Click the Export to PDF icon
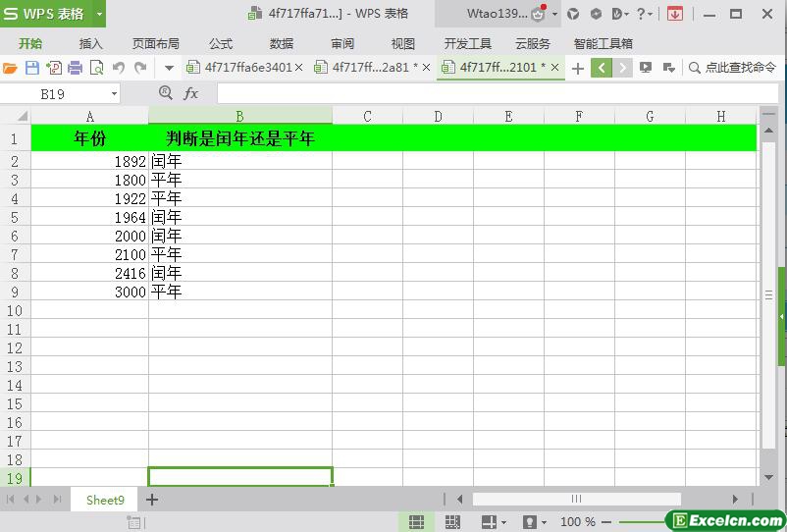The height and width of the screenshot is (532, 787). 54,68
